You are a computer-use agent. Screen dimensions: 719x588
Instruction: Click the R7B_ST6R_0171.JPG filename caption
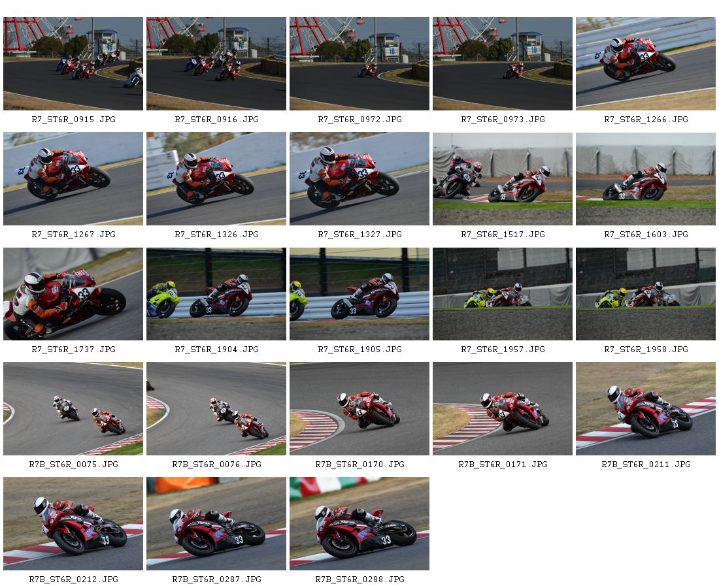pos(503,465)
